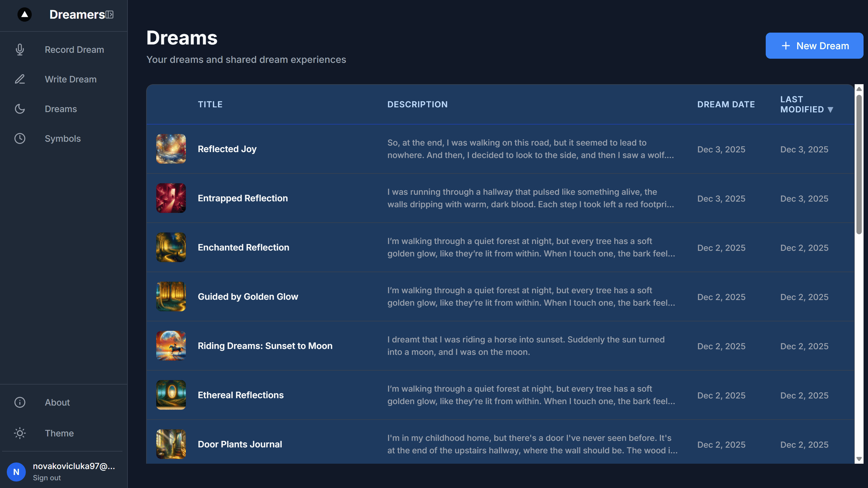Open the Riding Dreams: Sunset to Moon entry
The image size is (868, 488).
(x=265, y=346)
